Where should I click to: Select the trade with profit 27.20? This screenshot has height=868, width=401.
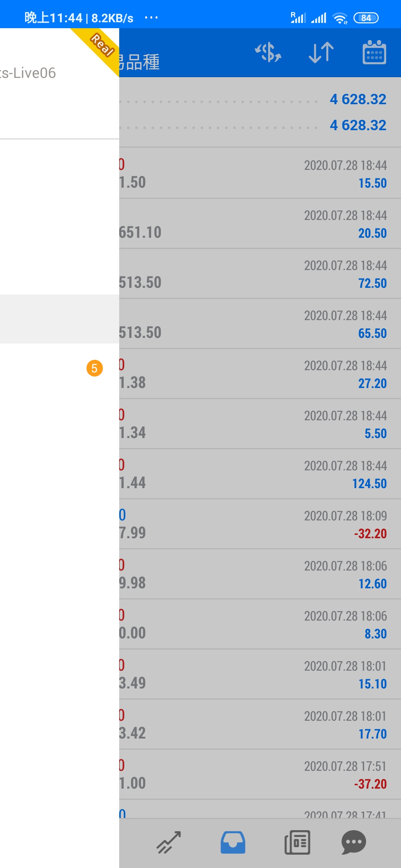[260, 374]
